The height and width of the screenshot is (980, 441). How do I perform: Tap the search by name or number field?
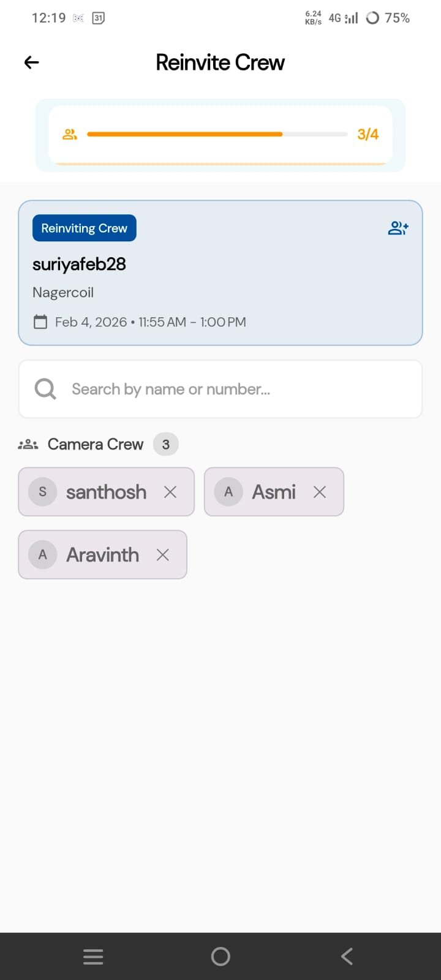233,389
